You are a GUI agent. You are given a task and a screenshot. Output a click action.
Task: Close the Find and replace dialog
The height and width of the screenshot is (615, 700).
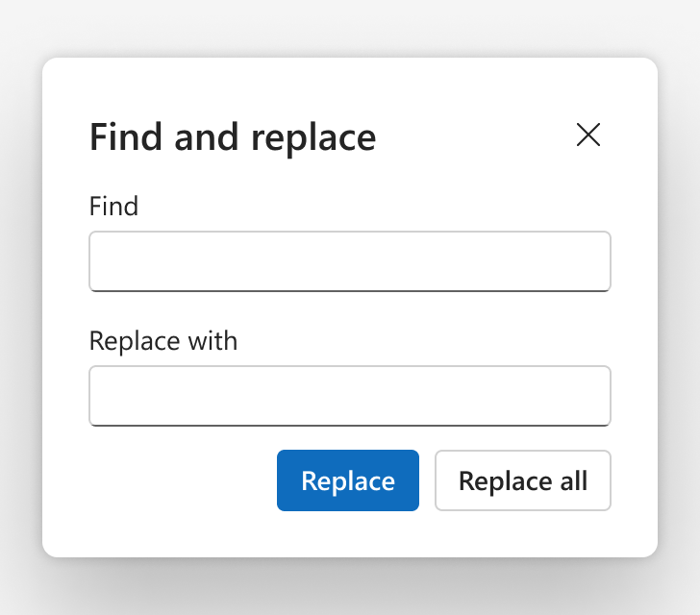coord(587,135)
